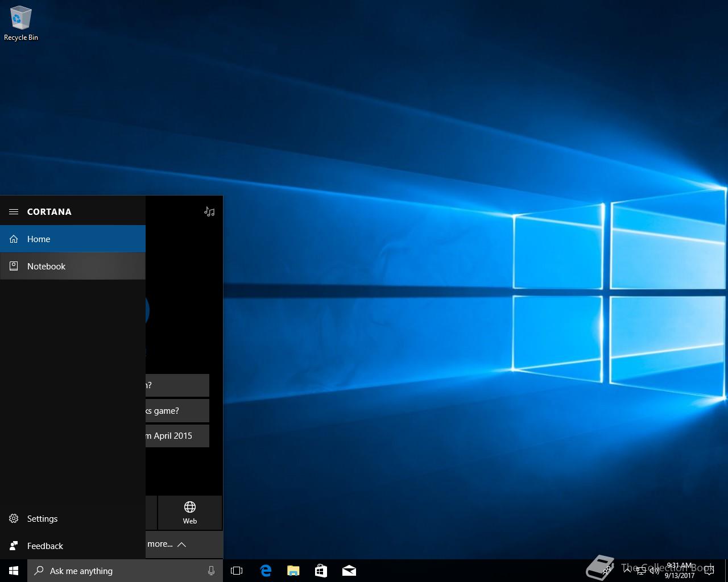Select Home in Cortana sidebar
The image size is (728, 582).
pos(73,239)
